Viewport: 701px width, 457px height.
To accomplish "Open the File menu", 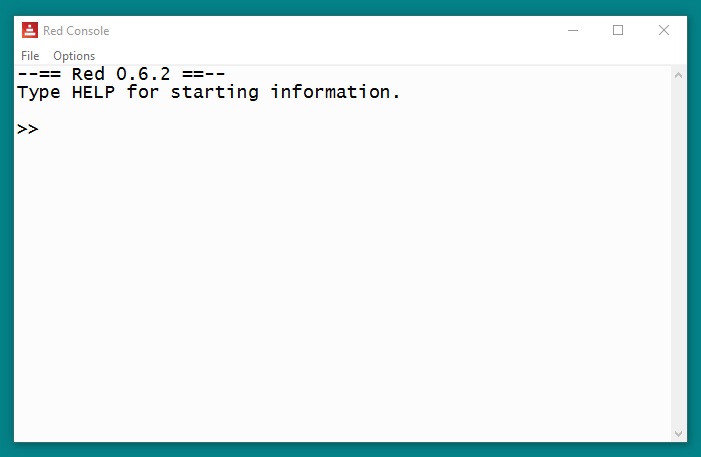I will point(30,56).
